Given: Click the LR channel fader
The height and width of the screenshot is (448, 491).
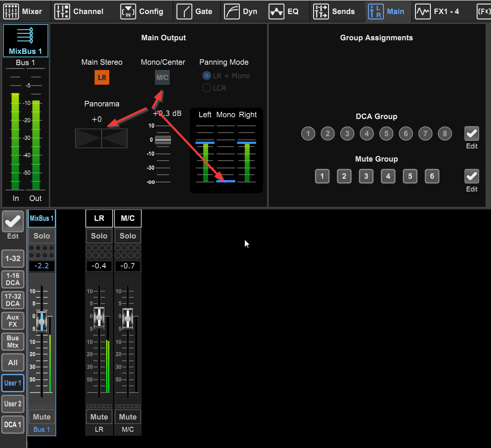Looking at the screenshot, I should point(99,318).
